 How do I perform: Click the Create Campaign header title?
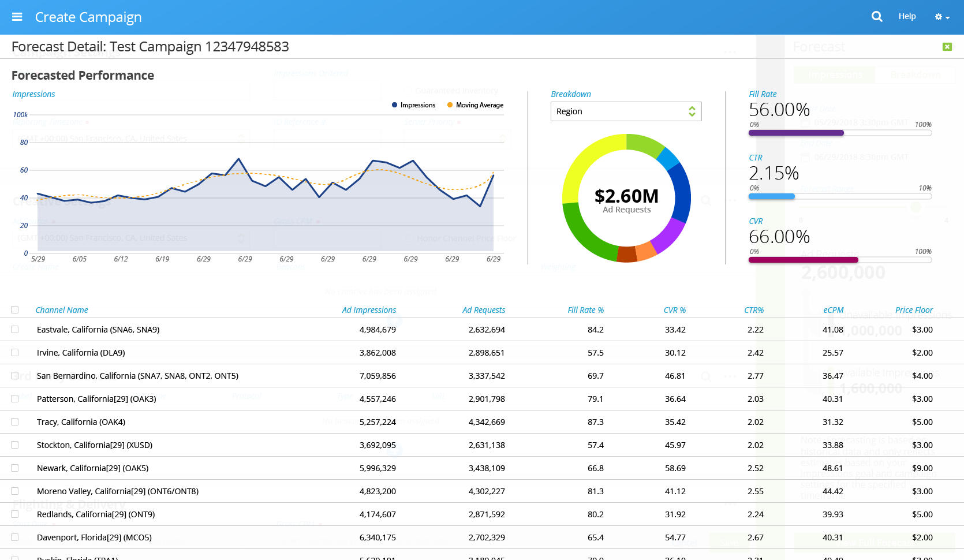(88, 17)
